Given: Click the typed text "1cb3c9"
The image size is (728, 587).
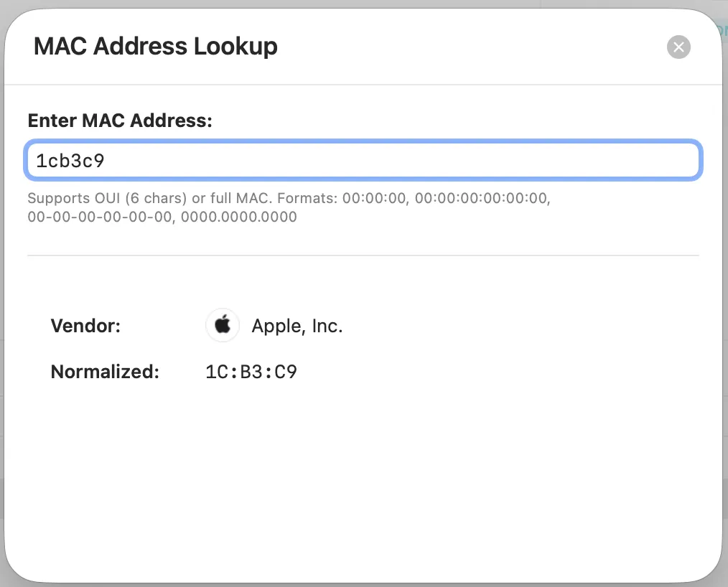Looking at the screenshot, I should [x=70, y=161].
